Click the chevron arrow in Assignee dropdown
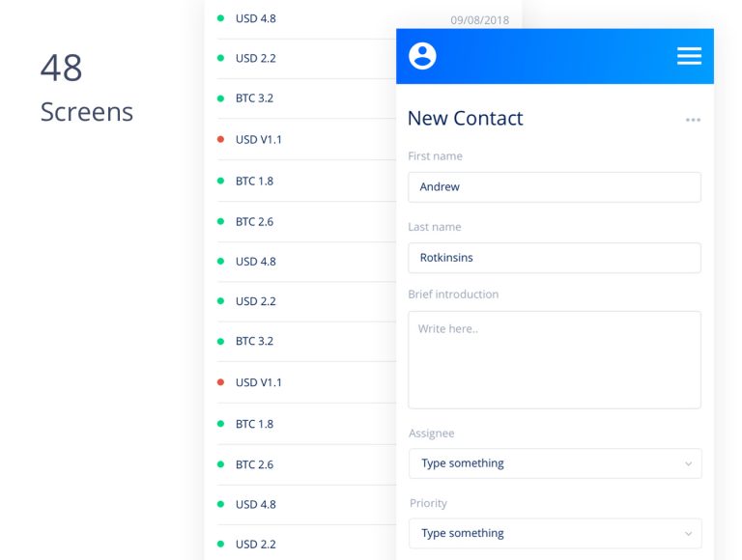742x560 pixels. [688, 463]
